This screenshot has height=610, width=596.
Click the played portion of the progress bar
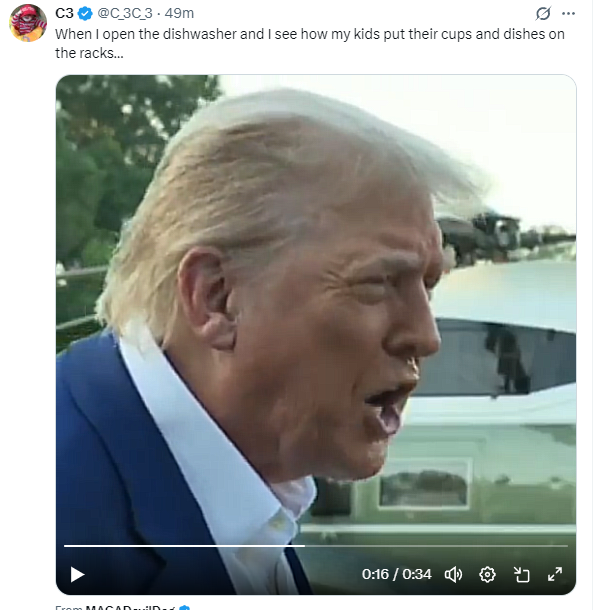pos(184,546)
